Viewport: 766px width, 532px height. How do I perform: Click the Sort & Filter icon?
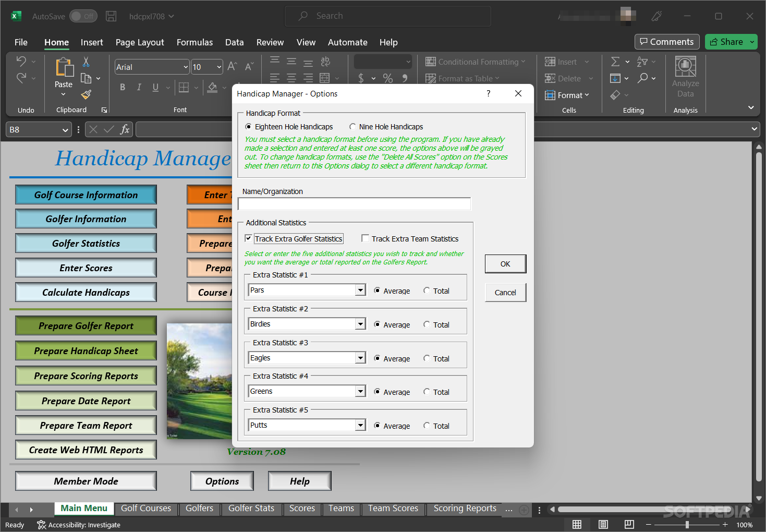(642, 62)
